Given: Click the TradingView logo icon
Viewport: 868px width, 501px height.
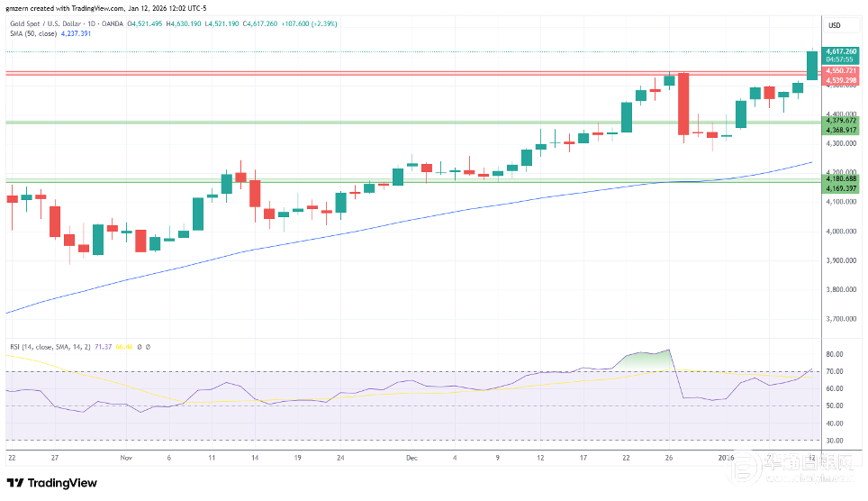Looking at the screenshot, I should pyautogui.click(x=18, y=483).
